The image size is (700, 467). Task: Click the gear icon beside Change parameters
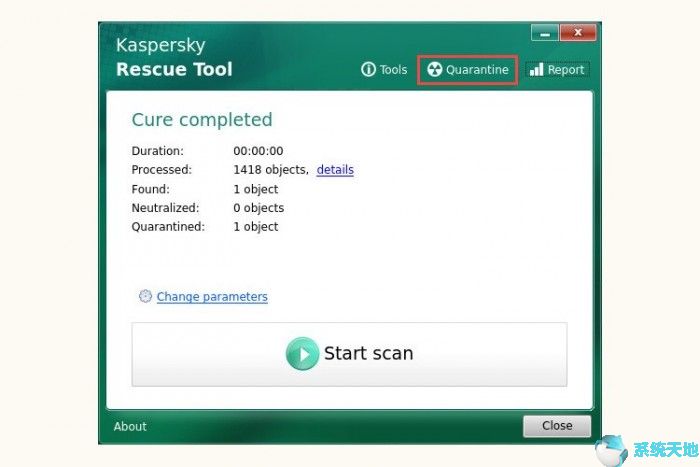145,296
